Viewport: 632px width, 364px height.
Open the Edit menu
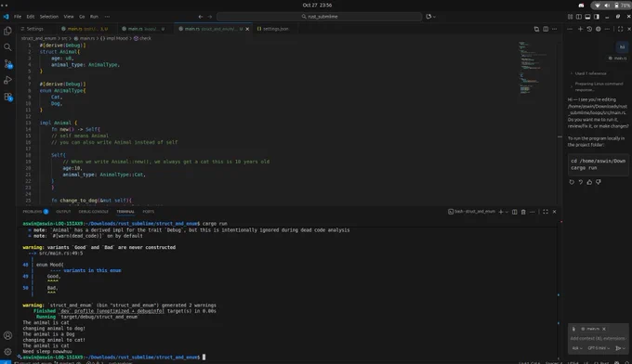[31, 17]
